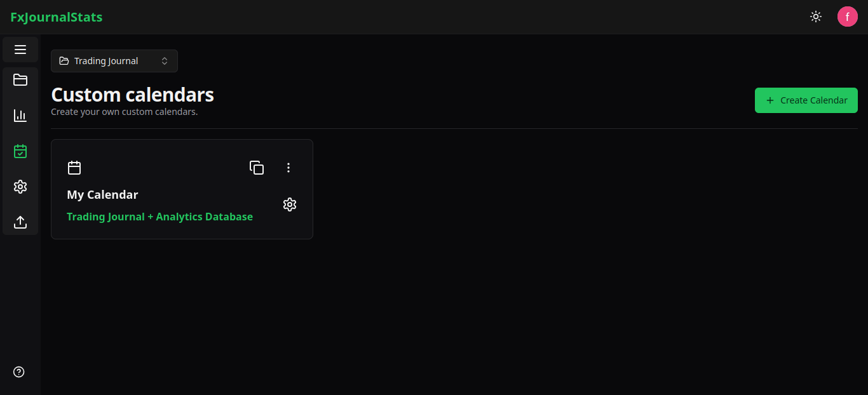
Task: Click the plus icon in Create Calendar
Action: 770,100
